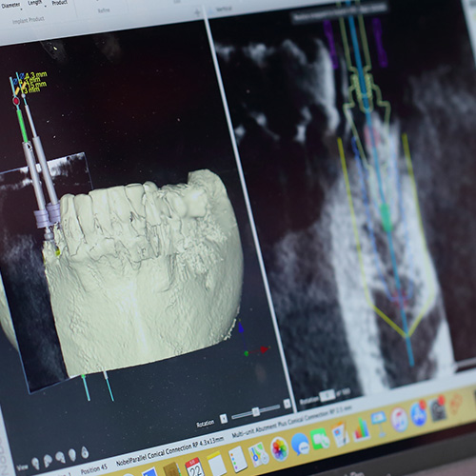This screenshot has width=476, height=476.
Task: Open the Diameter dropdown
Action: coord(11,6)
